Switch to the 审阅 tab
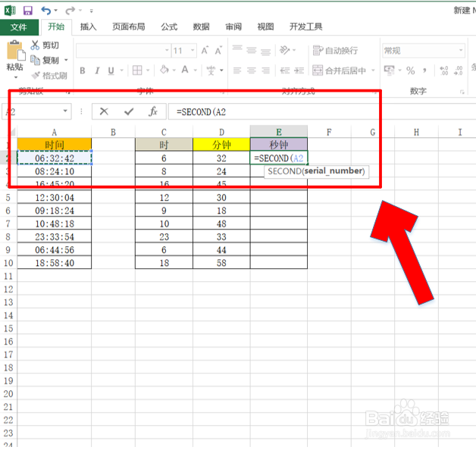Image resolution: width=476 pixels, height=450 pixels. click(233, 27)
